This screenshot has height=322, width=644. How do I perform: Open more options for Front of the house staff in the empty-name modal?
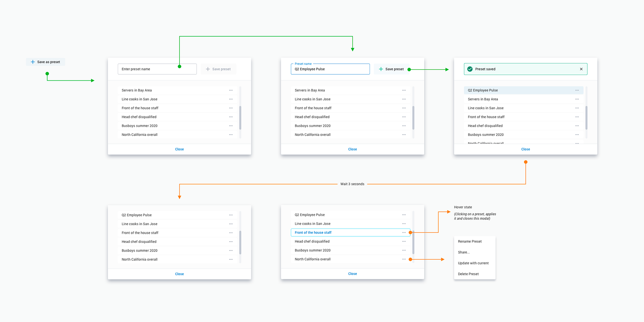pos(231,108)
